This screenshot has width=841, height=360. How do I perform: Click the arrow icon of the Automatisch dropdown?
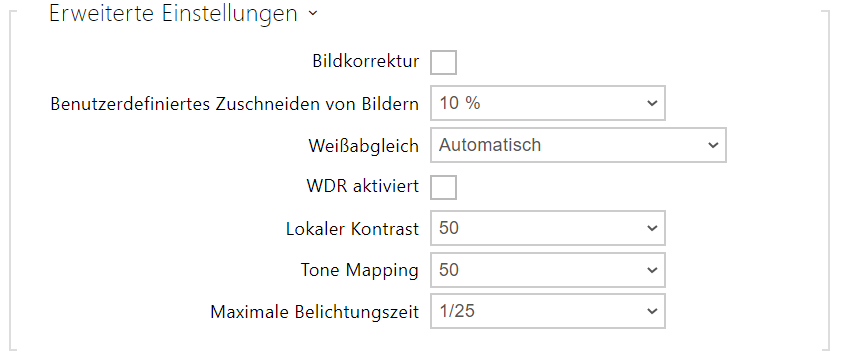[713, 145]
